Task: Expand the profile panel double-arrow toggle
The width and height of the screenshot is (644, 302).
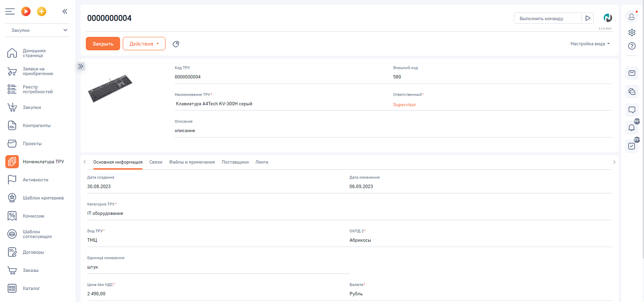Action: point(81,66)
